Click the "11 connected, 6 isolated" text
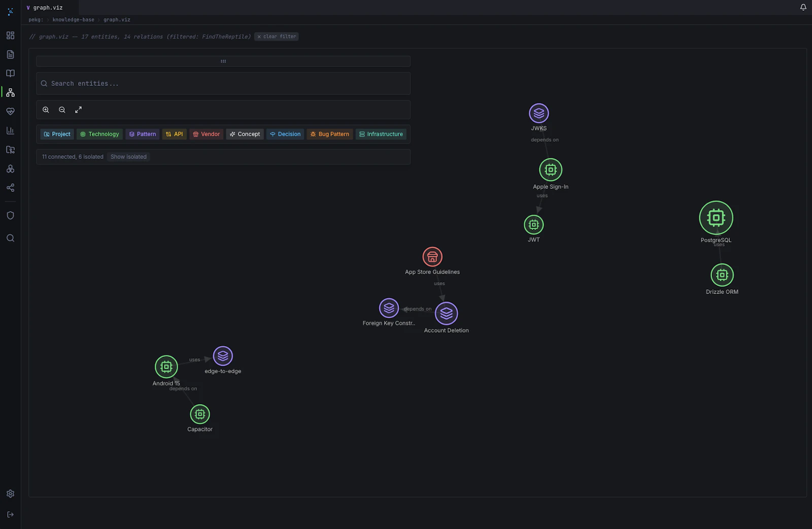 (x=73, y=157)
